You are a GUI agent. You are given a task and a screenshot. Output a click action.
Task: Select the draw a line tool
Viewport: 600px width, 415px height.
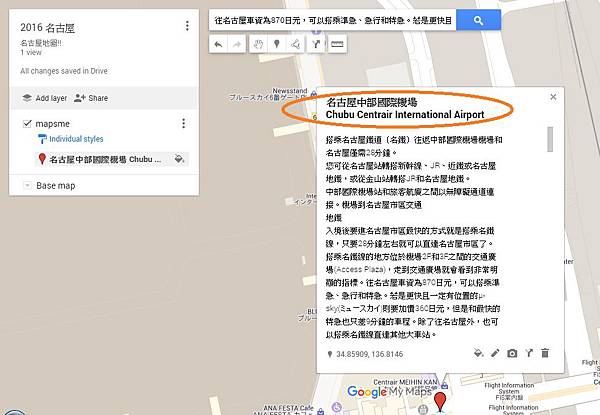(x=295, y=44)
